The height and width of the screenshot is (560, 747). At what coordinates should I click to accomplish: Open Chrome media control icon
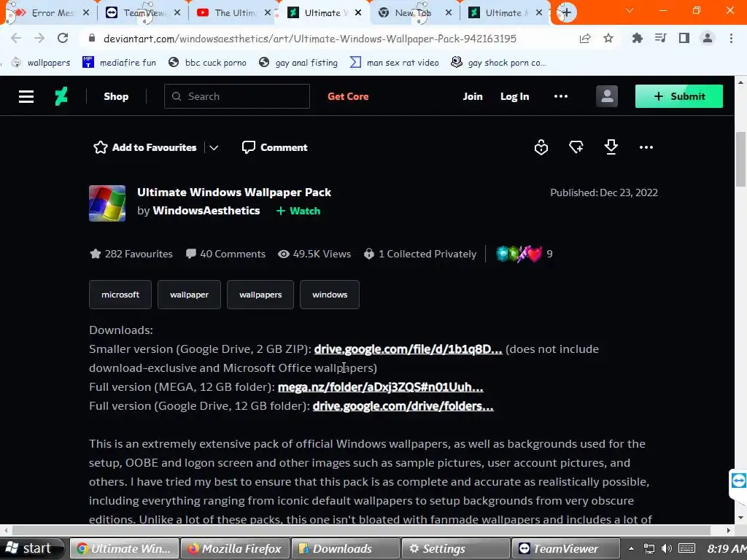[660, 38]
